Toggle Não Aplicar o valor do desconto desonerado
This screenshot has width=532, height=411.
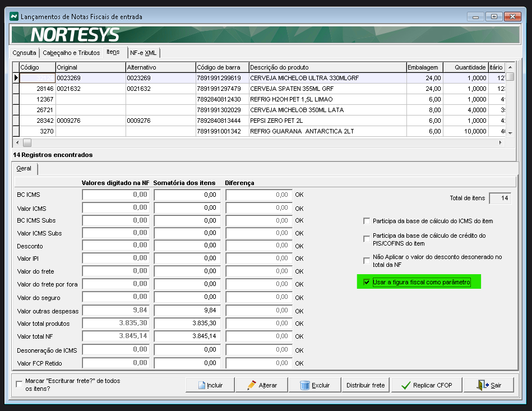coord(367,261)
